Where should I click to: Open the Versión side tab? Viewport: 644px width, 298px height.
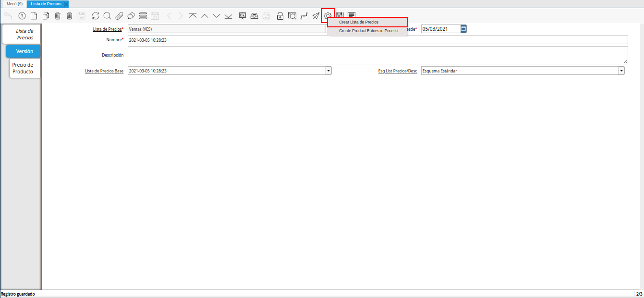pos(24,51)
